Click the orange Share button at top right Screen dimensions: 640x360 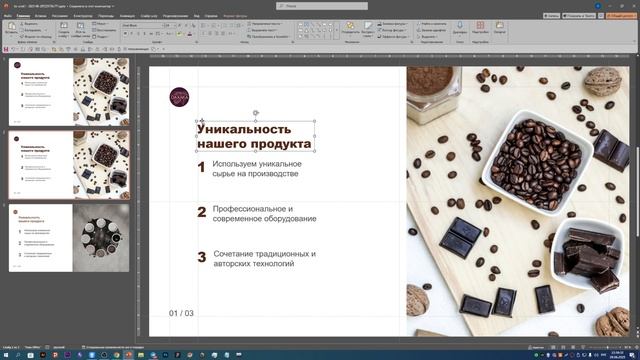(x=621, y=16)
